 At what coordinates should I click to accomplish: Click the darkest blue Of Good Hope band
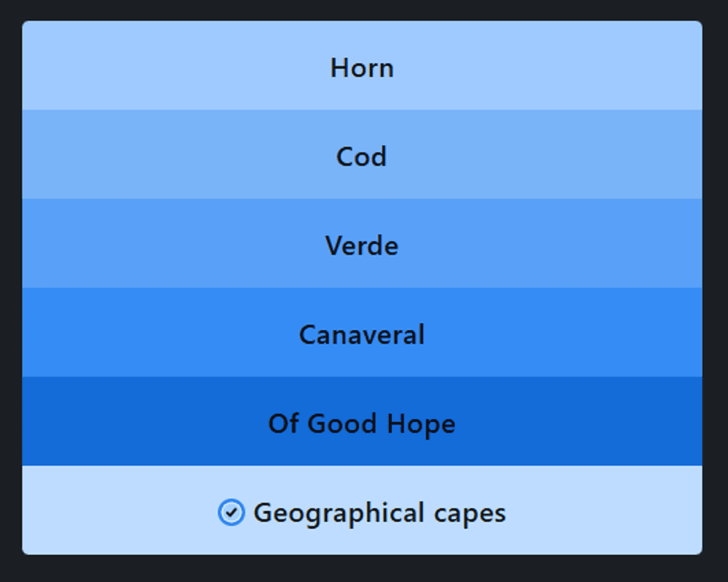[362, 421]
